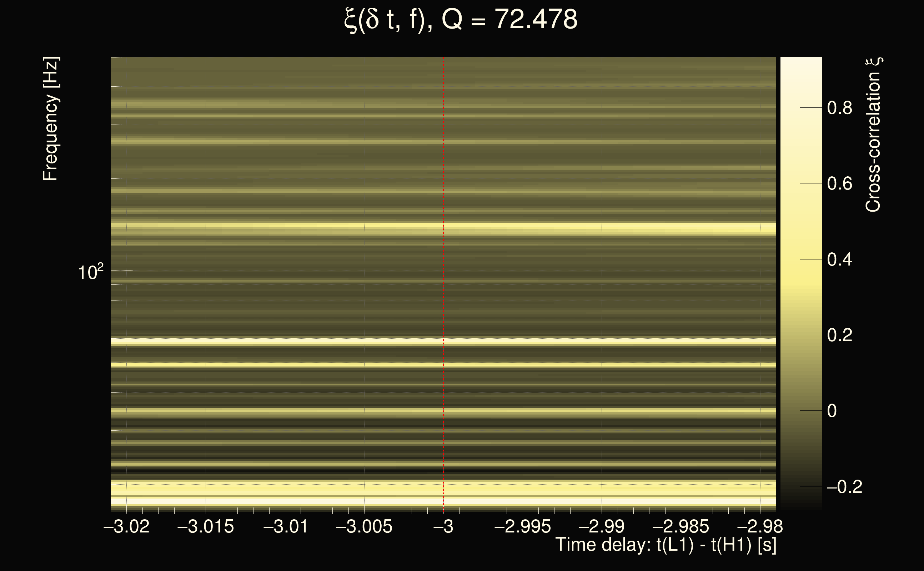Click the 0.6 colorbar tick label
The width and height of the screenshot is (924, 571).
(839, 184)
